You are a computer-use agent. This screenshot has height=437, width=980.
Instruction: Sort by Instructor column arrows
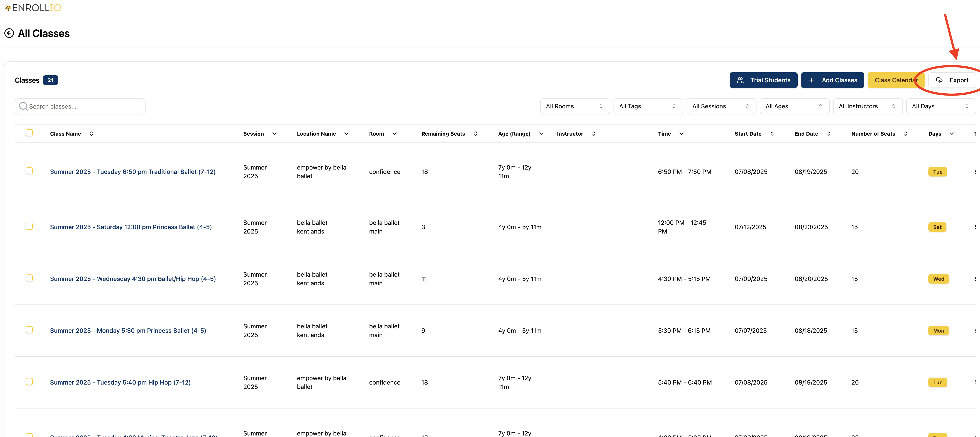point(593,134)
